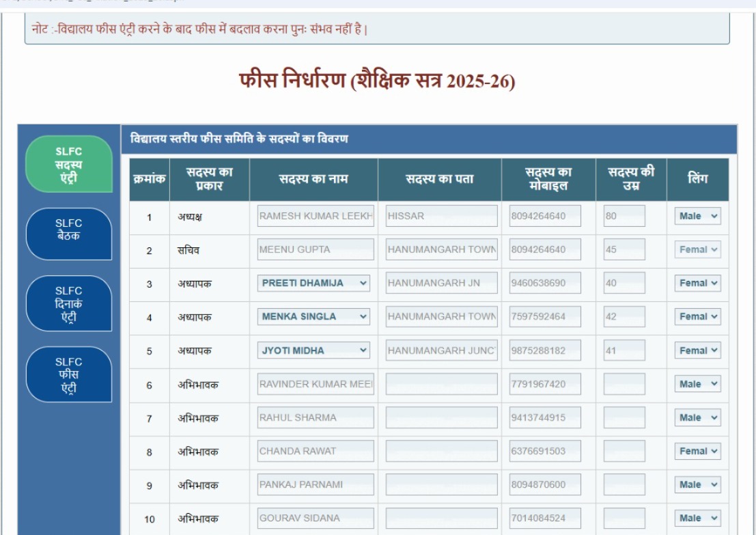This screenshot has width=756, height=535.
Task: Open the gender dropdown for PANKAJ PARNAMI row
Action: pyautogui.click(x=698, y=484)
